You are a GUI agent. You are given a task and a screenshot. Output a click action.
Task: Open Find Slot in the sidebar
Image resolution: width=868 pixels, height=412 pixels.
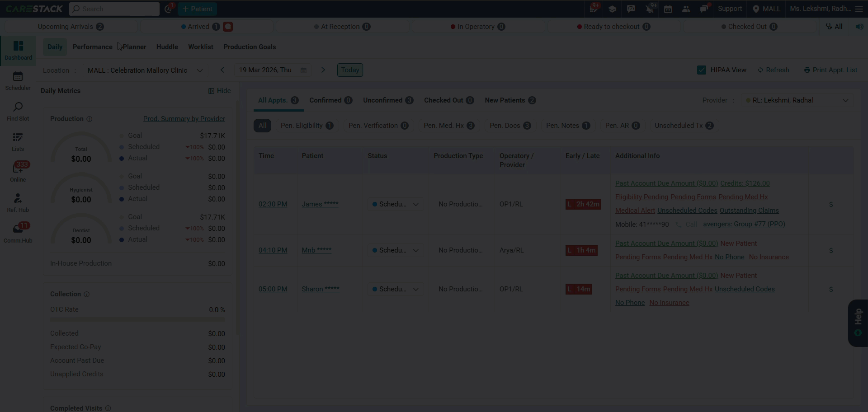pyautogui.click(x=18, y=112)
